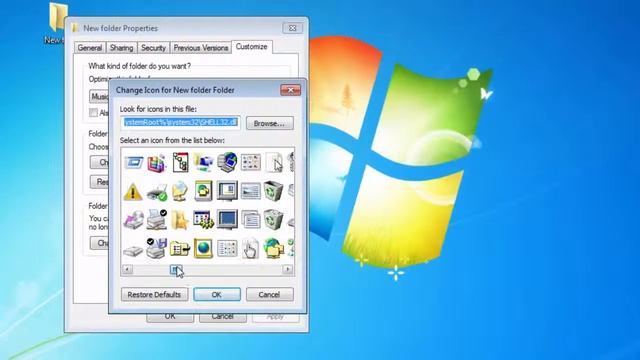
Task: Click the icon list left scroll arrow
Action: coord(127,269)
